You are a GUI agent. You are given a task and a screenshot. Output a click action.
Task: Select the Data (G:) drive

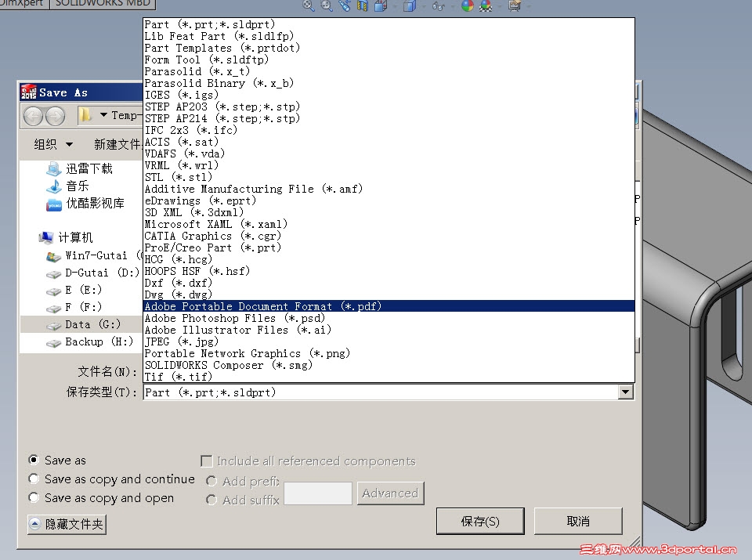81,324
